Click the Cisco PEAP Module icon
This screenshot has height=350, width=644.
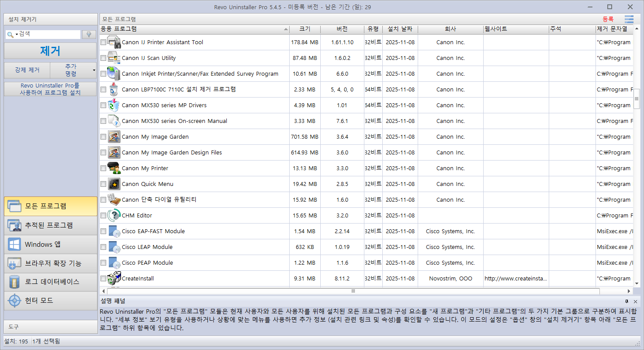pos(114,263)
